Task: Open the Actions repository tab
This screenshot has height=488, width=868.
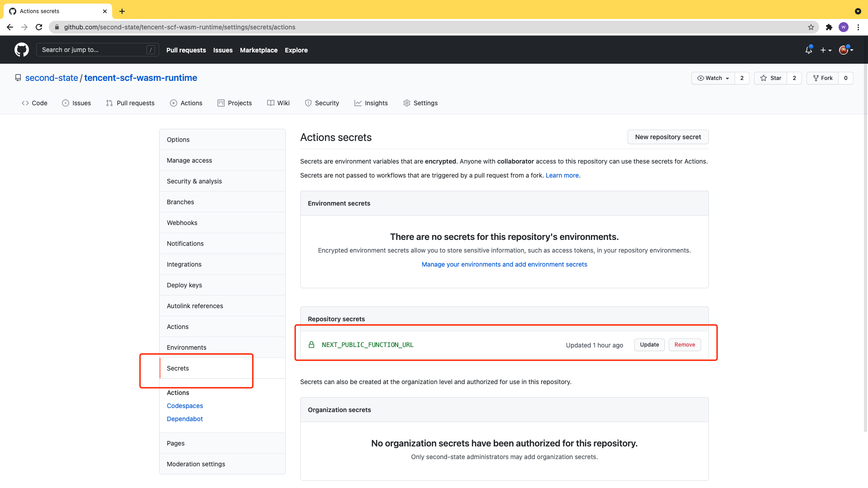Action: coord(186,103)
